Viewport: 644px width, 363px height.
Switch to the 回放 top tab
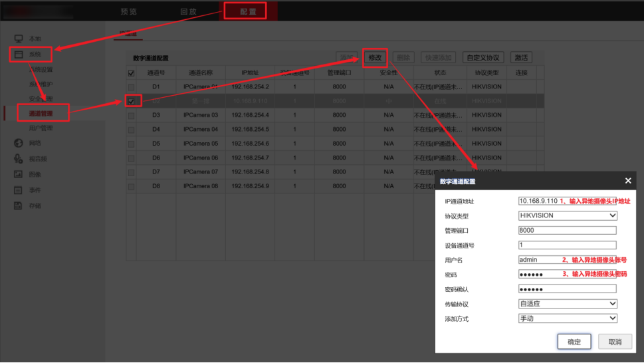tap(189, 11)
